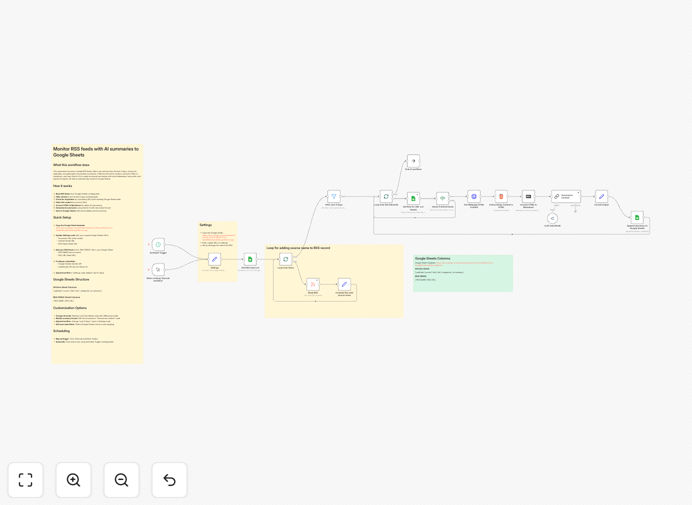Open the Settings pencil node
This screenshot has height=505, width=692.
(x=214, y=259)
